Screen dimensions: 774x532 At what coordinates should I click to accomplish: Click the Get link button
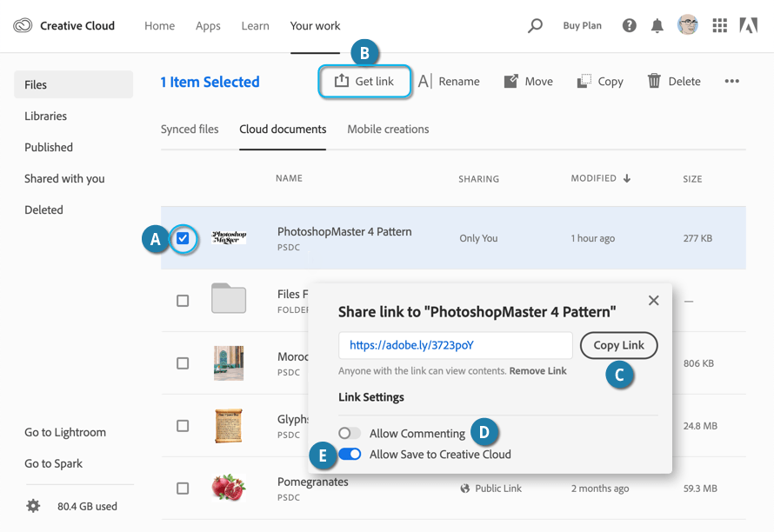pyautogui.click(x=364, y=81)
